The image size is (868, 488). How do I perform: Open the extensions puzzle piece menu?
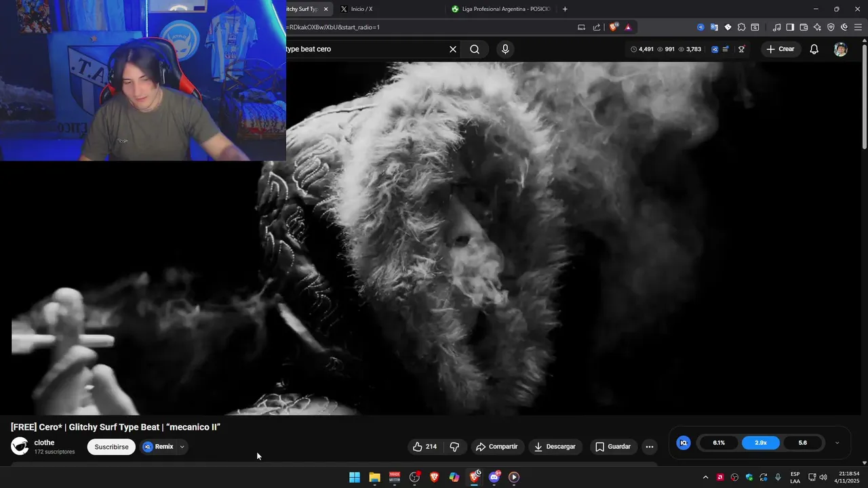tap(741, 27)
